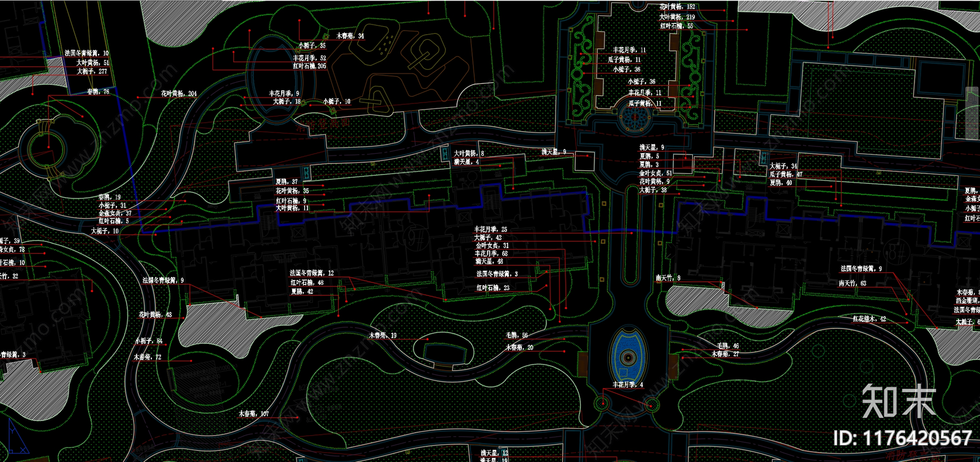Click the '红叶石楠, 9' annotation
Image resolution: width=980 pixels, height=462 pixels.
291,201
